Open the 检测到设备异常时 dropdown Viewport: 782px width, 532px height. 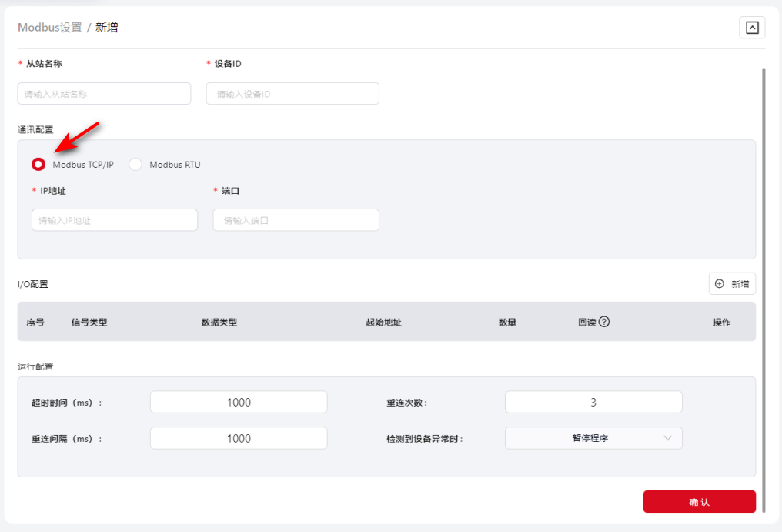[x=593, y=438]
